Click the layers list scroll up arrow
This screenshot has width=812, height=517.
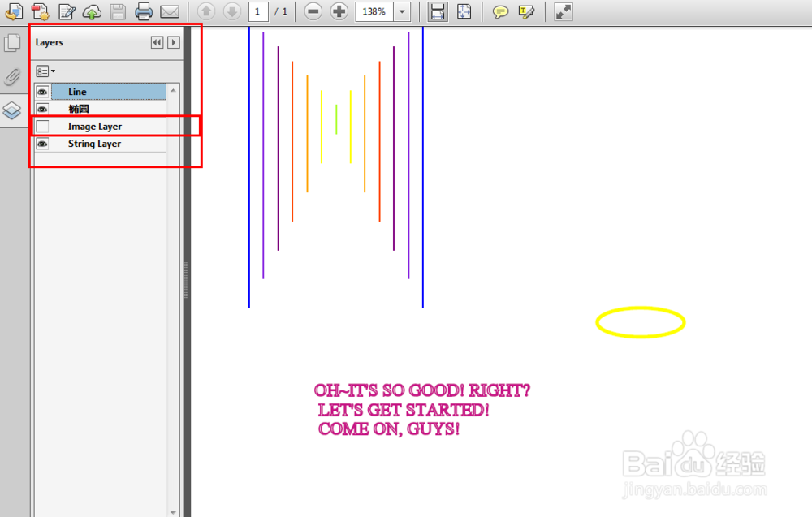click(x=174, y=91)
